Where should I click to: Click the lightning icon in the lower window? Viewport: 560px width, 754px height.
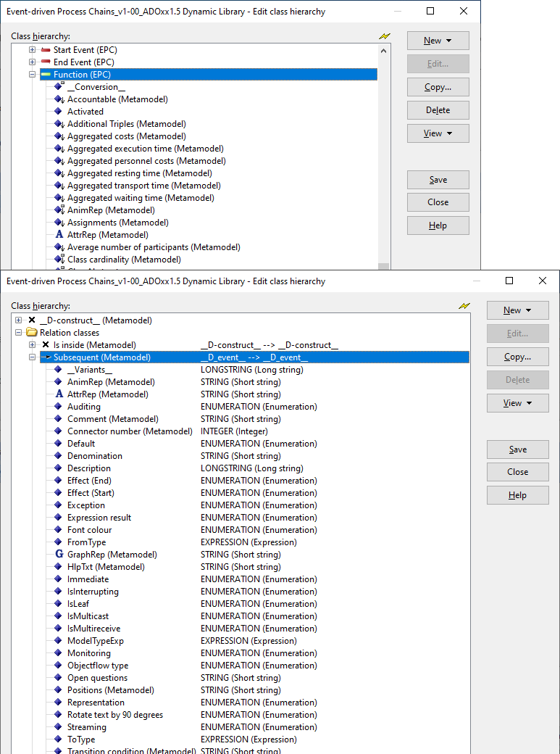coord(464,306)
